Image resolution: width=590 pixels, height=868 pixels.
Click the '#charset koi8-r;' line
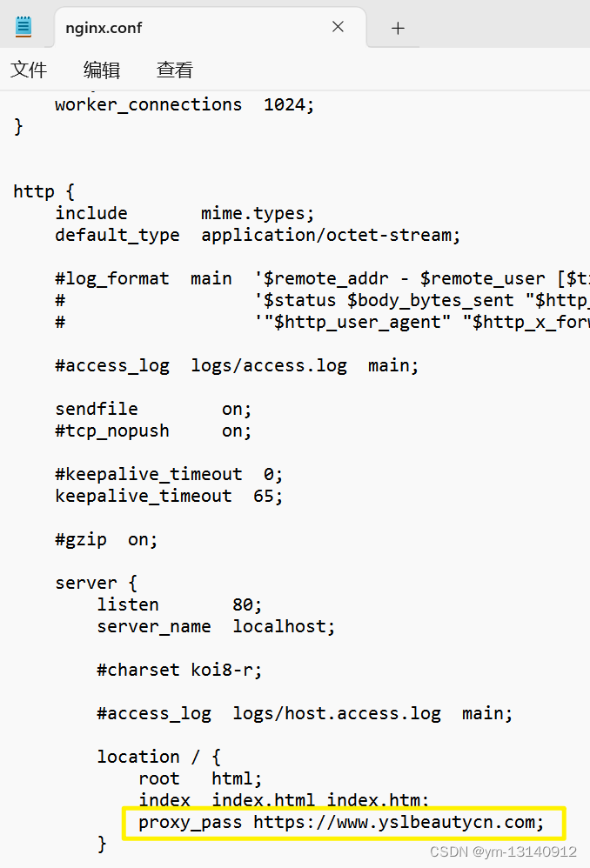179,670
